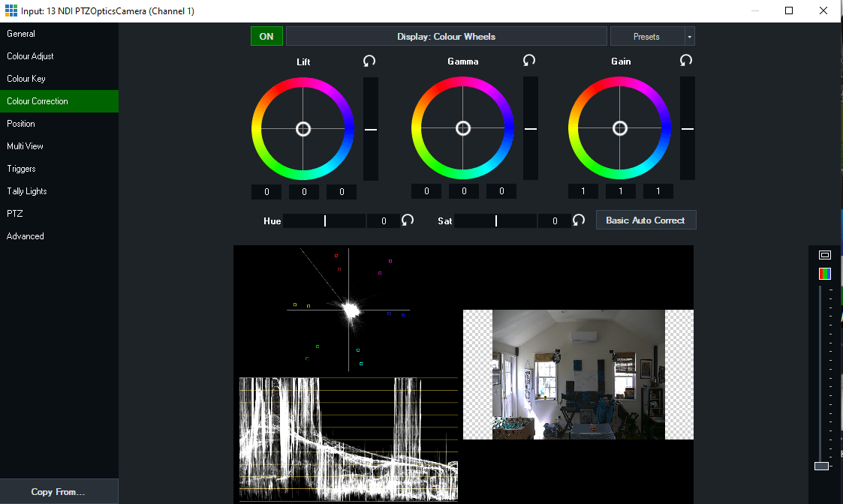Open the Advanced settings tab
The height and width of the screenshot is (504, 843).
pyautogui.click(x=25, y=235)
